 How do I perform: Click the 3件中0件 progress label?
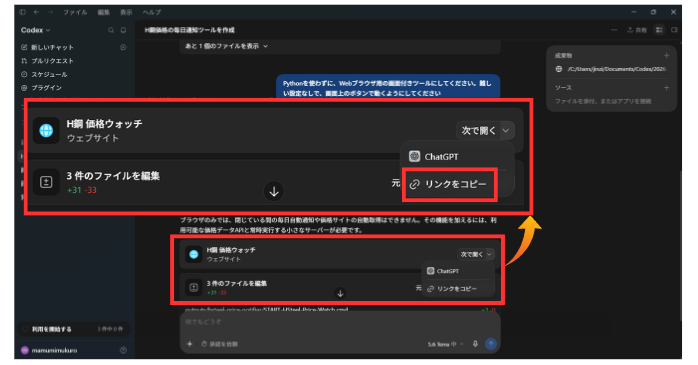(x=110, y=329)
